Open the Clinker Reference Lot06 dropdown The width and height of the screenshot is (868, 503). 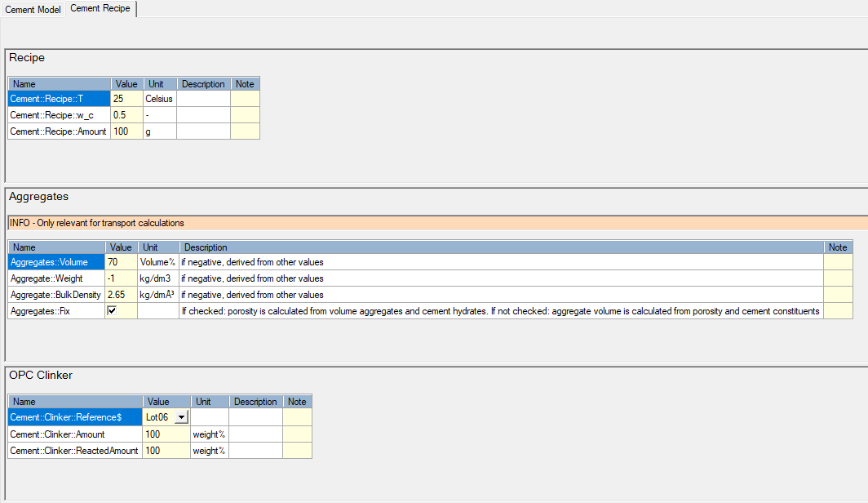(x=180, y=417)
